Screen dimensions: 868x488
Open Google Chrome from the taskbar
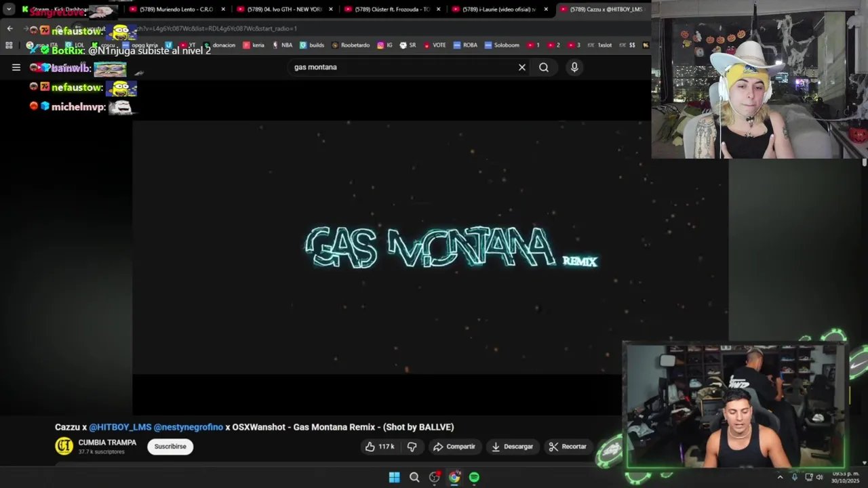click(454, 477)
